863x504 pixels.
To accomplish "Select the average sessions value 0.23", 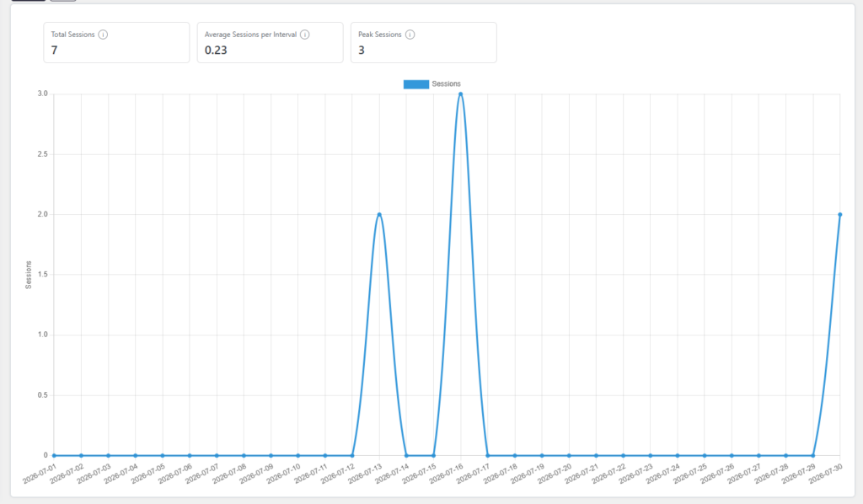I will click(216, 50).
